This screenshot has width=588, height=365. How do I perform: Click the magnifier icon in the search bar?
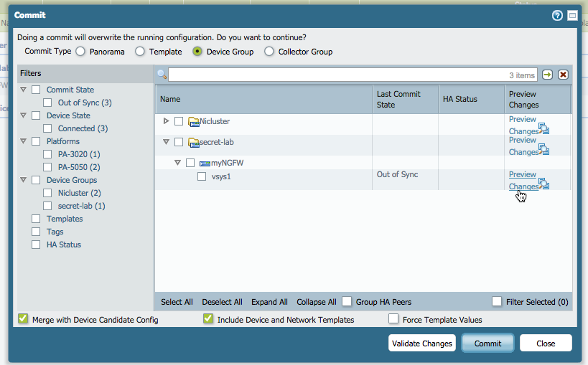(162, 75)
